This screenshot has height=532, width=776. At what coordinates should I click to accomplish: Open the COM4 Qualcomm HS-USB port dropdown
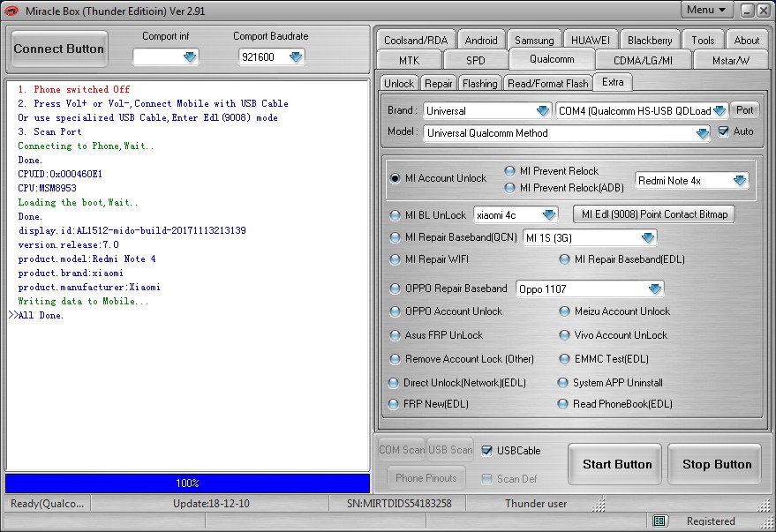[x=719, y=111]
